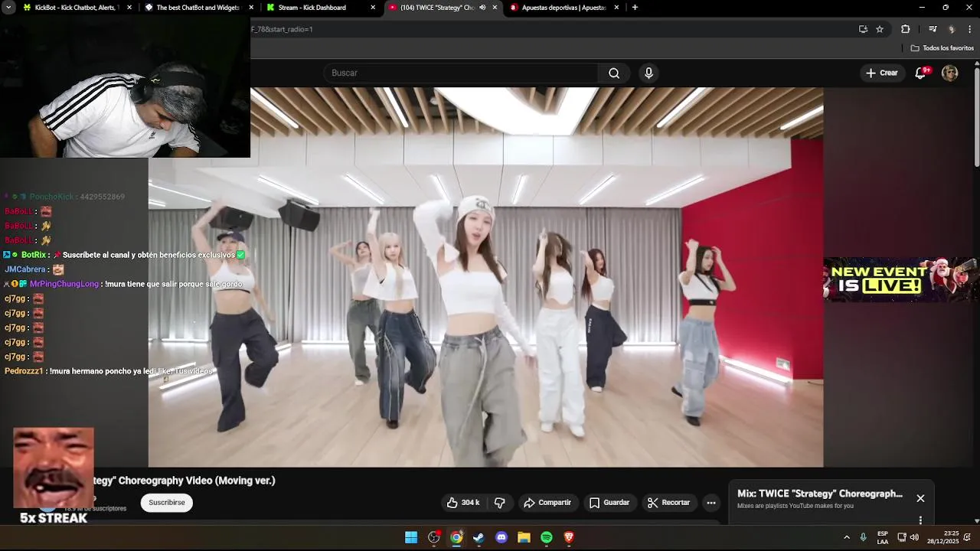The height and width of the screenshot is (551, 980).
Task: Switch to The best ChatBot and Widgets tab
Action: [198, 8]
